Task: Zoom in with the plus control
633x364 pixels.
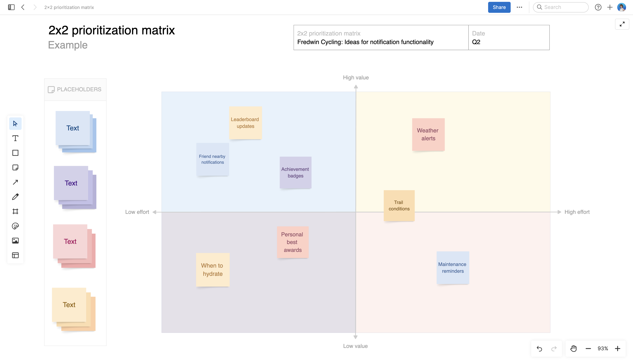Action: [618, 348]
